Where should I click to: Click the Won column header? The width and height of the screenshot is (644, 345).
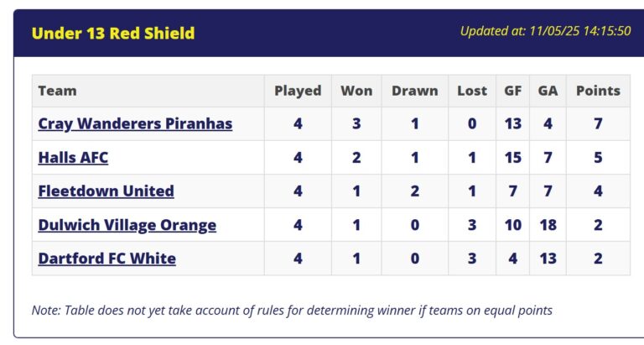pos(356,91)
